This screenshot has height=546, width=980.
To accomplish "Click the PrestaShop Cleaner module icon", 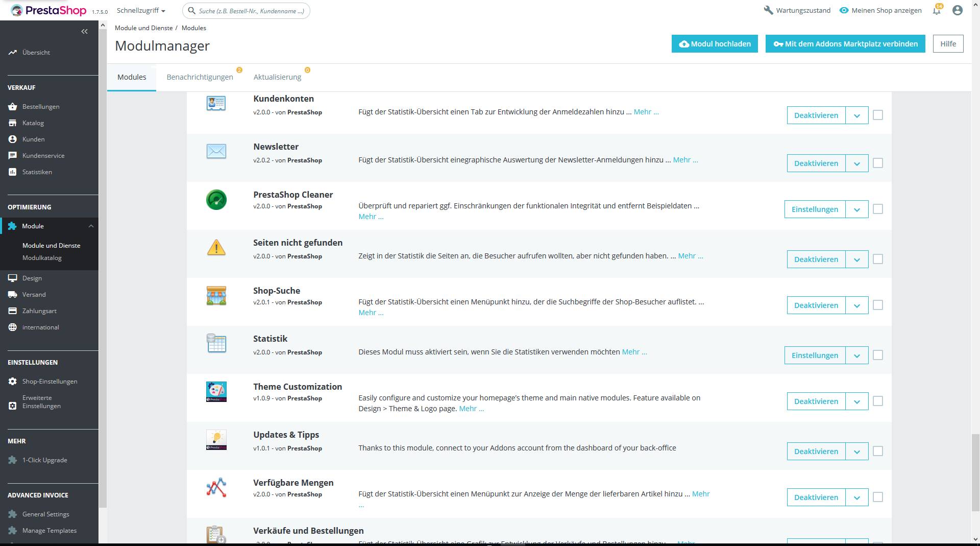I will point(216,200).
